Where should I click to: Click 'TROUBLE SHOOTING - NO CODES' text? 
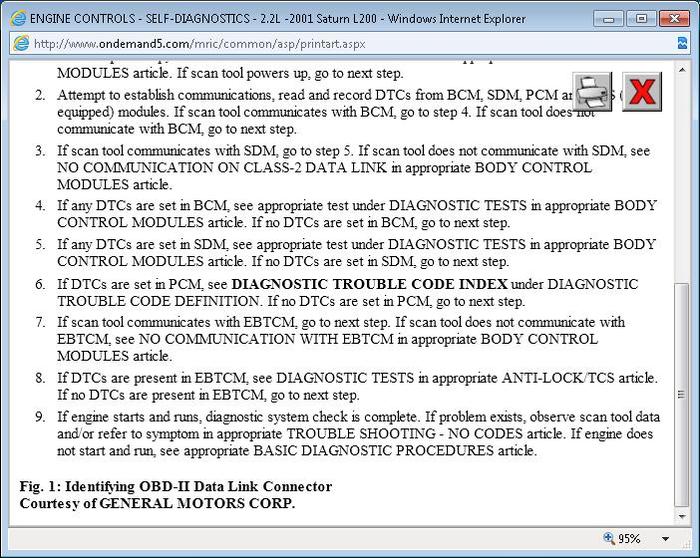coord(404,433)
